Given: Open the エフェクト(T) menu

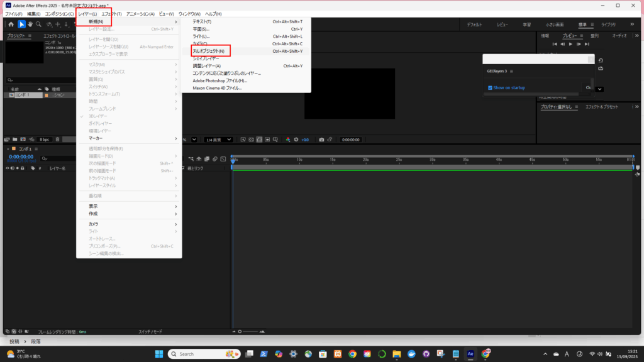Looking at the screenshot, I should pos(111,14).
